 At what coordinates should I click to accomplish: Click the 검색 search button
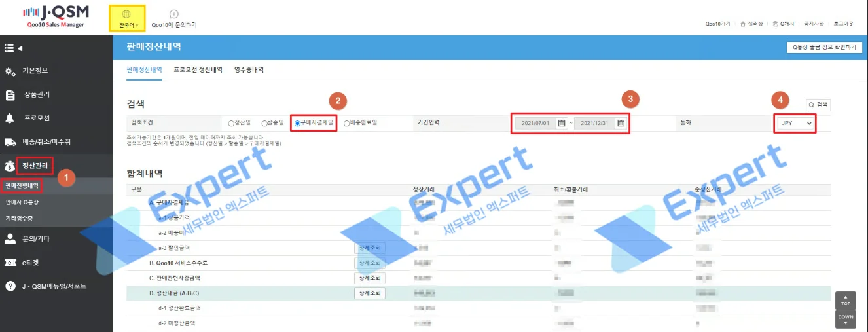pos(818,104)
